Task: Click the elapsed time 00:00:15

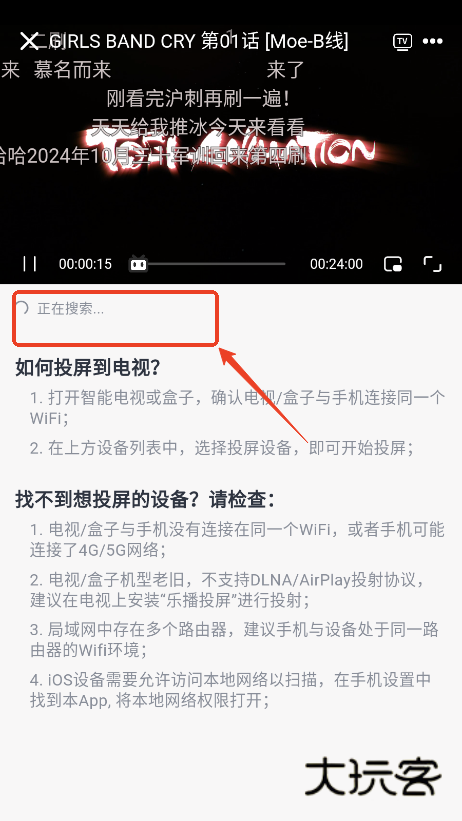Action: click(x=85, y=264)
